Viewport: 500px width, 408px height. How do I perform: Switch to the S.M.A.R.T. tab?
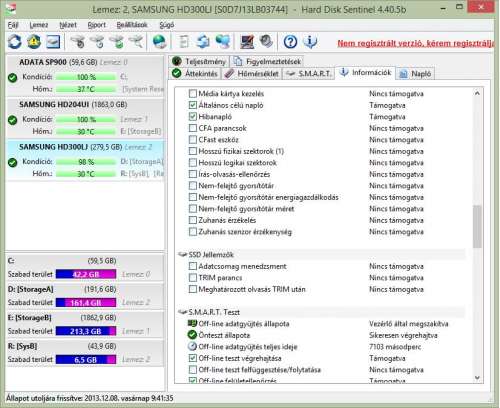309,73
